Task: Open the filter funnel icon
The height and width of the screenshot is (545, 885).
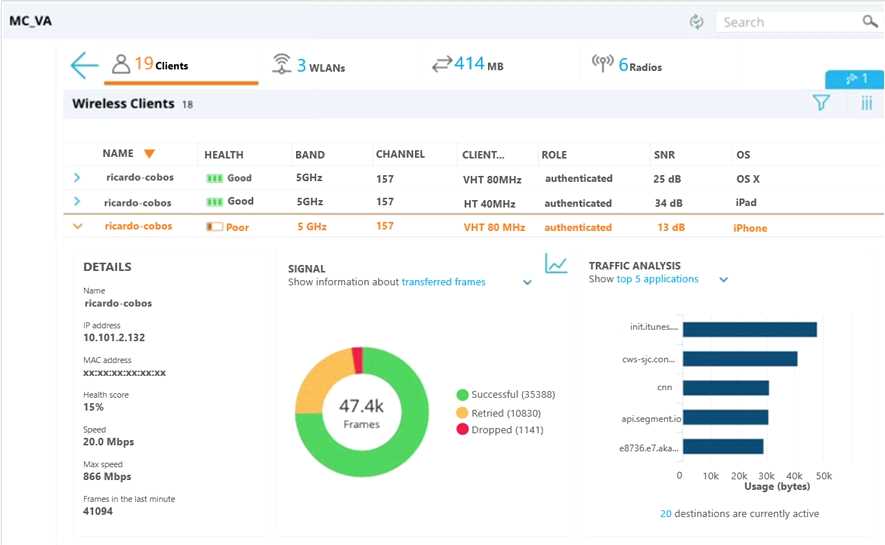Action: (x=821, y=103)
